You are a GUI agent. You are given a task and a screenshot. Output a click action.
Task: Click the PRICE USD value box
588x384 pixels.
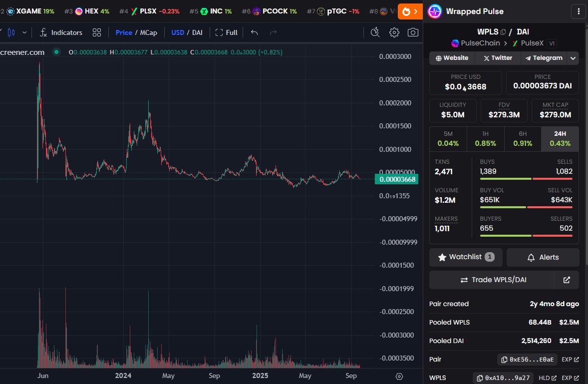click(x=465, y=82)
